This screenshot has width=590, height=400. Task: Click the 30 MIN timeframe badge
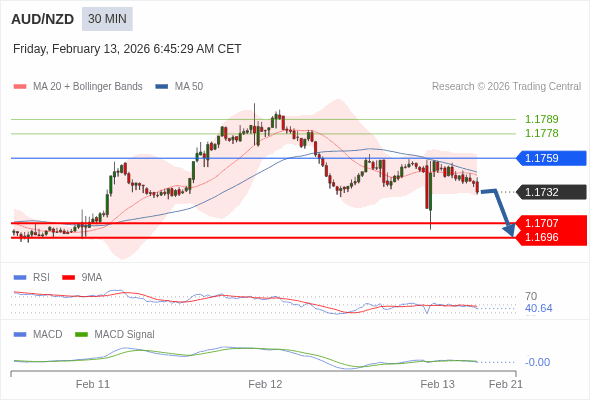tap(107, 19)
